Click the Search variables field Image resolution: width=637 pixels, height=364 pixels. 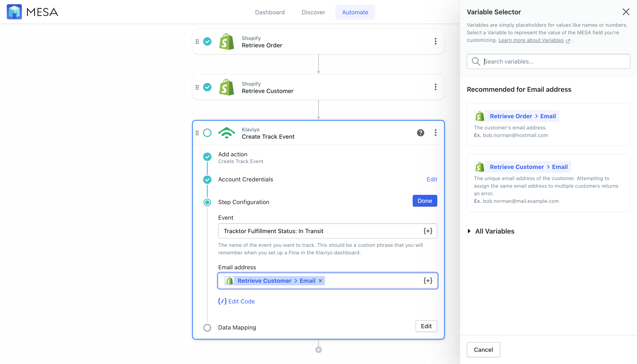pos(548,61)
